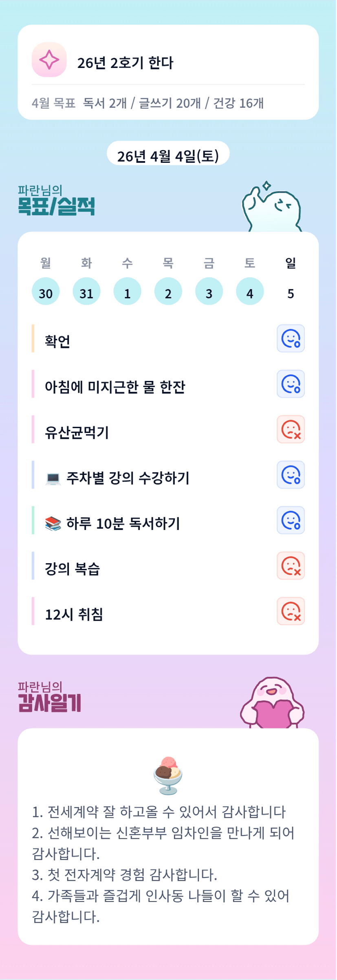Open the 26년 2호기 한다 title
Image resolution: width=337 pixels, height=980 pixels.
[x=125, y=63]
